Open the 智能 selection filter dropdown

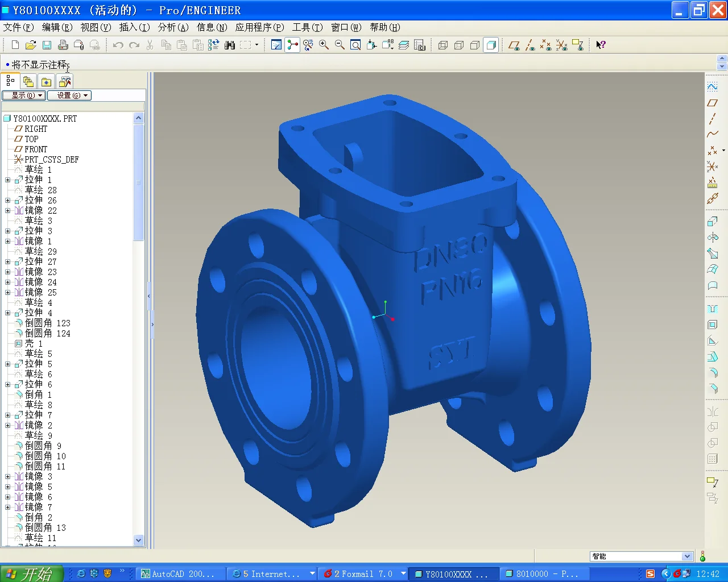click(x=687, y=556)
